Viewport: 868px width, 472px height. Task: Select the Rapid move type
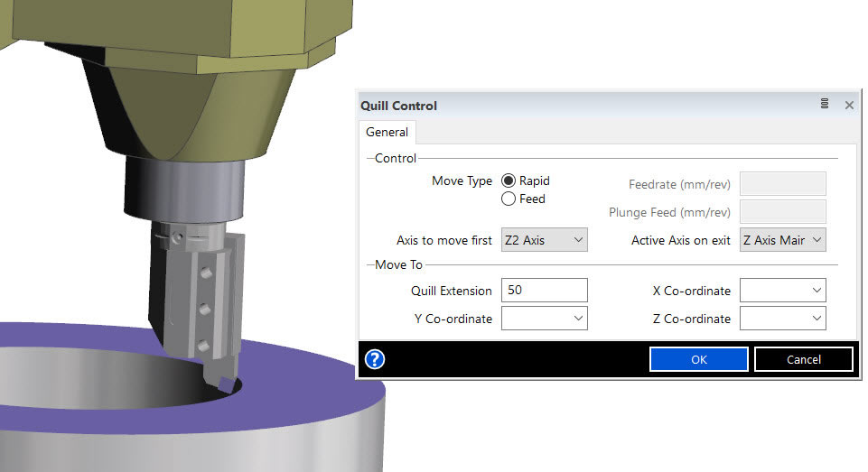click(x=509, y=180)
